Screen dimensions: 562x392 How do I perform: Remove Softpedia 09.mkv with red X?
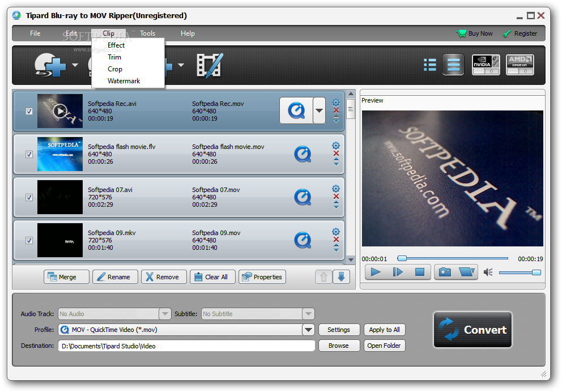(336, 240)
